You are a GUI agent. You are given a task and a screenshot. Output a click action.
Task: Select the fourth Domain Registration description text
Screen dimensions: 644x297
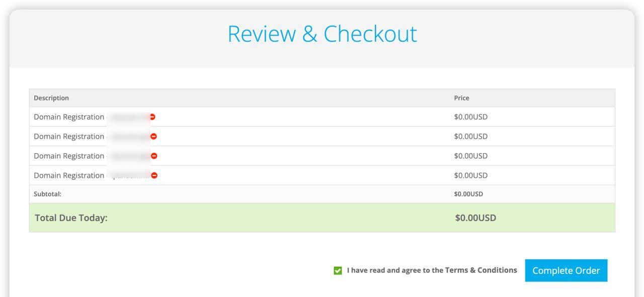pos(69,176)
